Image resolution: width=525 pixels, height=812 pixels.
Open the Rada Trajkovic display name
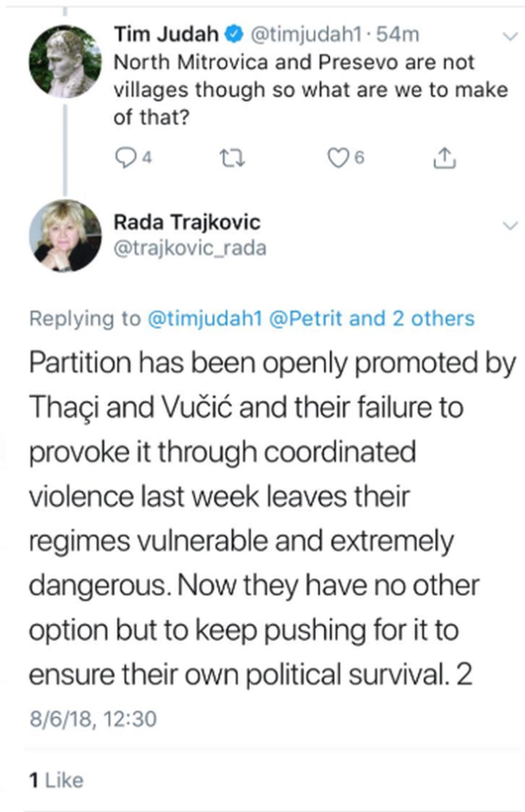point(187,222)
